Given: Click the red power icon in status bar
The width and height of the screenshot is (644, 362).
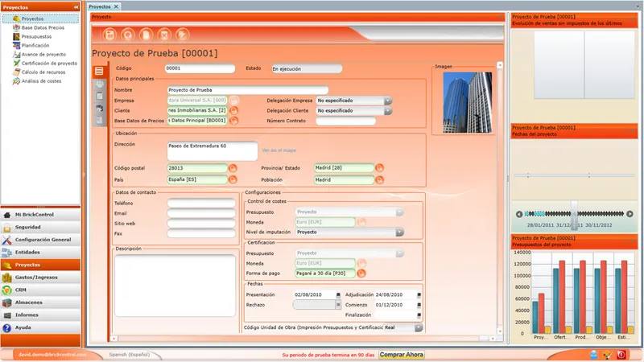Looking at the screenshot, I should pyautogui.click(x=621, y=355).
